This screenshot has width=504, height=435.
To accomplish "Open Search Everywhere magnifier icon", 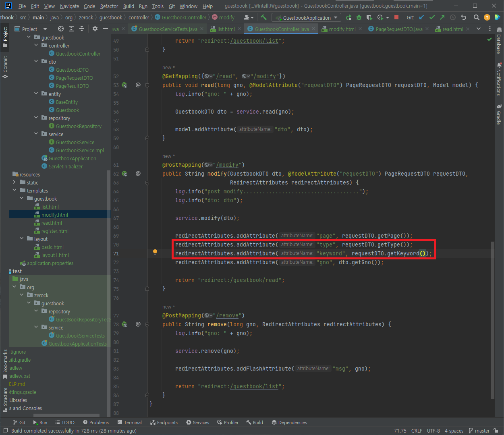I will coord(477,17).
